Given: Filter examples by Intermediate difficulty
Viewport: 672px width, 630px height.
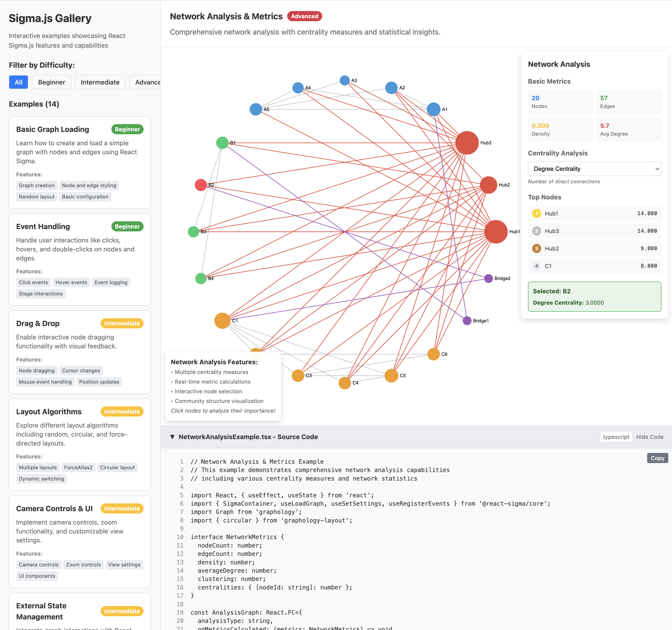Looking at the screenshot, I should [x=100, y=82].
